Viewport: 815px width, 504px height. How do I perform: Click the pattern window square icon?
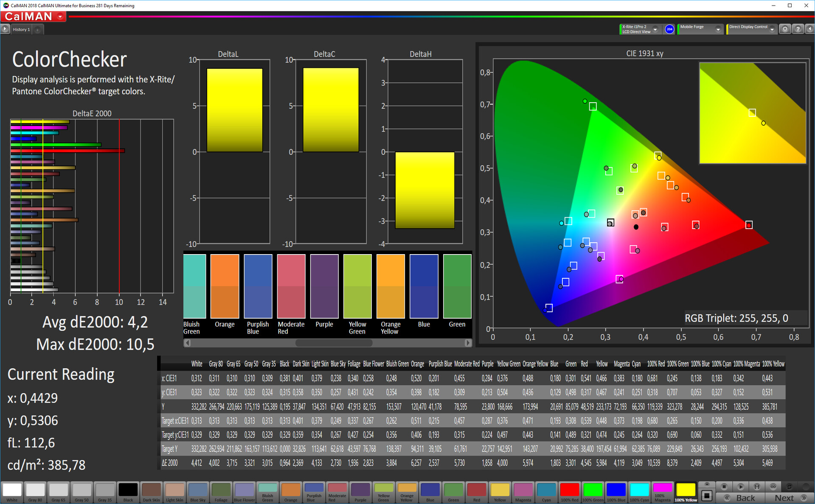pyautogui.click(x=707, y=495)
